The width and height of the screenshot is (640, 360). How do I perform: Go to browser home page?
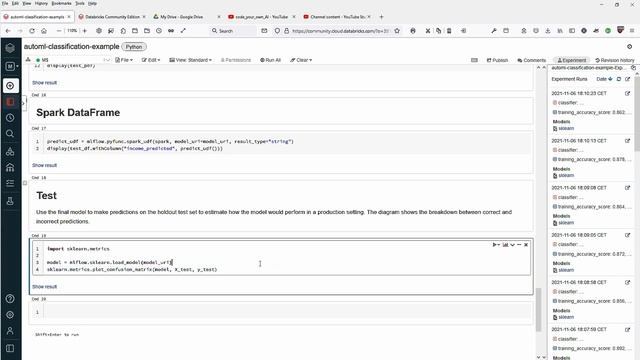click(x=44, y=31)
